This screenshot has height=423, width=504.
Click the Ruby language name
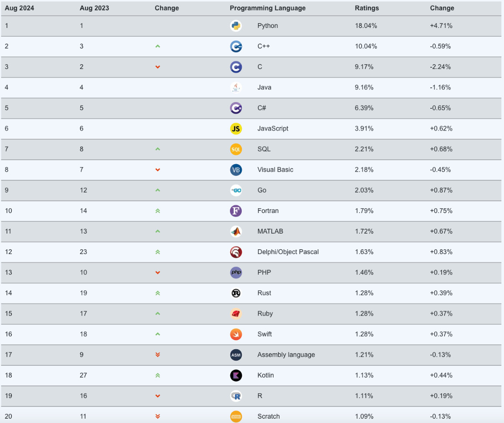pyautogui.click(x=265, y=313)
